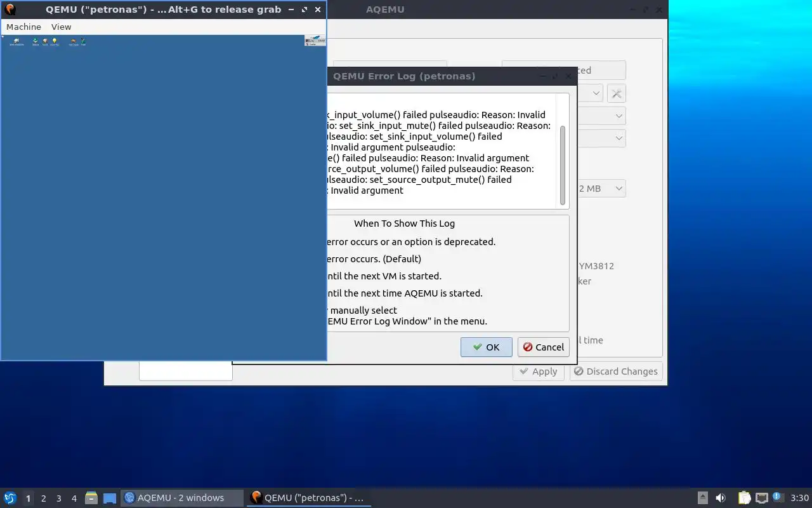The image size is (812, 508).
Task: Open the Machine menu in QEMU window
Action: (23, 27)
